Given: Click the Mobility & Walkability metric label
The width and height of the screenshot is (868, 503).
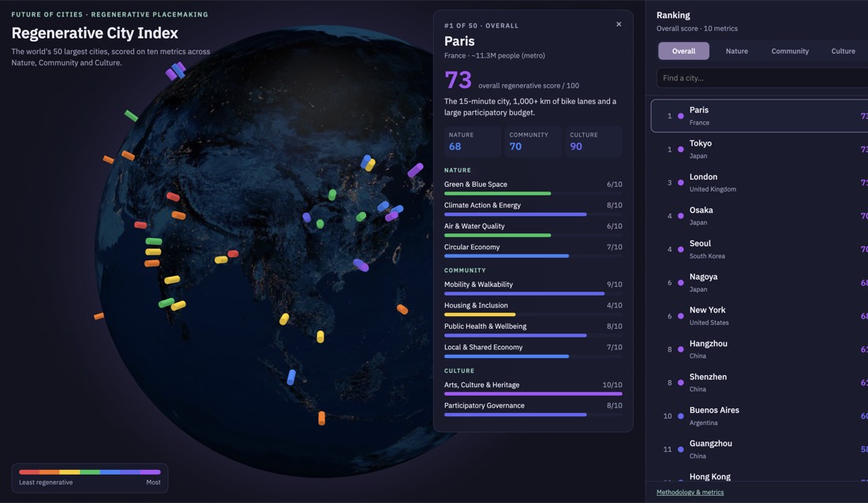Looking at the screenshot, I should pos(478,285).
